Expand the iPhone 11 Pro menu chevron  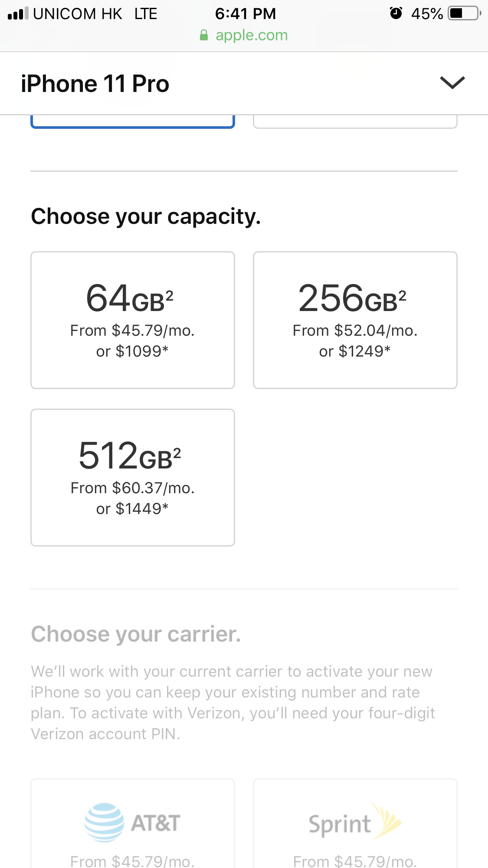(x=452, y=82)
